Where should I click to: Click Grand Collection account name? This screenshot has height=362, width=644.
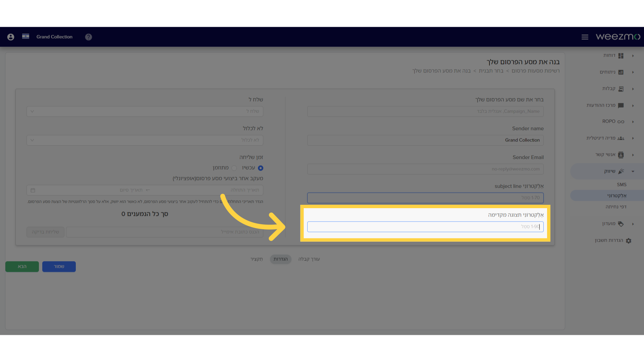coord(54,37)
